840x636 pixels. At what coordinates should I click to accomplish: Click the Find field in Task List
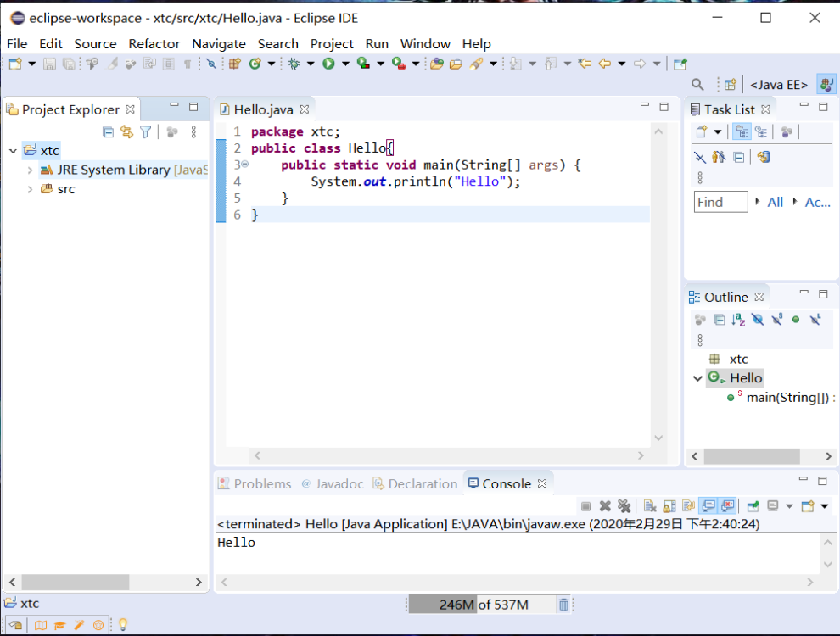721,202
